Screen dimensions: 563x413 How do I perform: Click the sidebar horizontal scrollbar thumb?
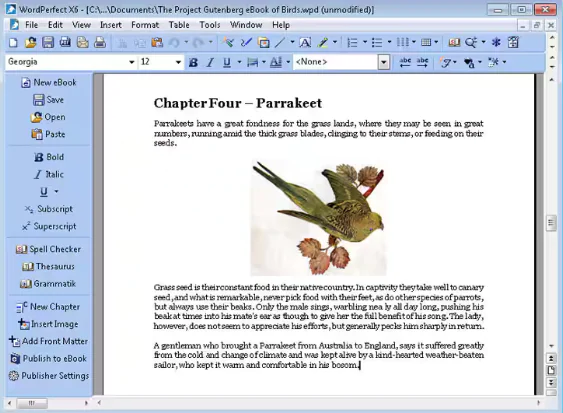pos(32,403)
